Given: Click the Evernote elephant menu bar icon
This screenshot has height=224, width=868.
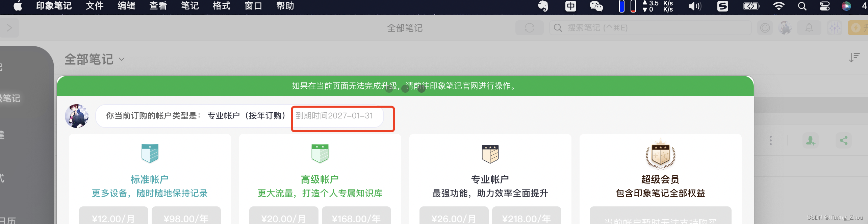Looking at the screenshot, I should [x=543, y=6].
